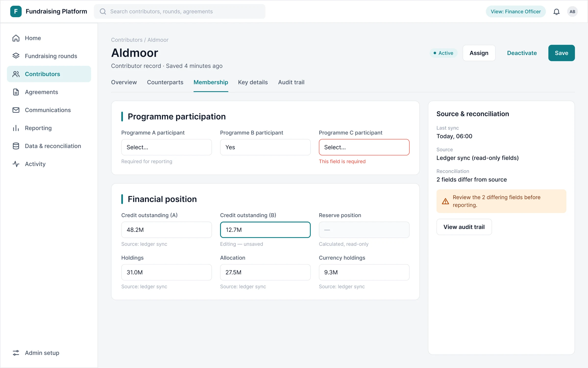Focus the search contributors input field
Viewport: 588px width, 368px height.
(x=180, y=11)
